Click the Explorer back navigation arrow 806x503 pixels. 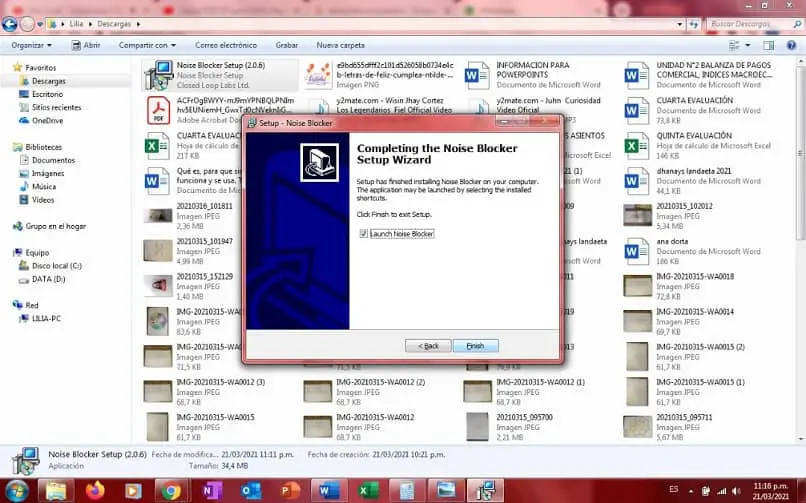click(x=10, y=24)
